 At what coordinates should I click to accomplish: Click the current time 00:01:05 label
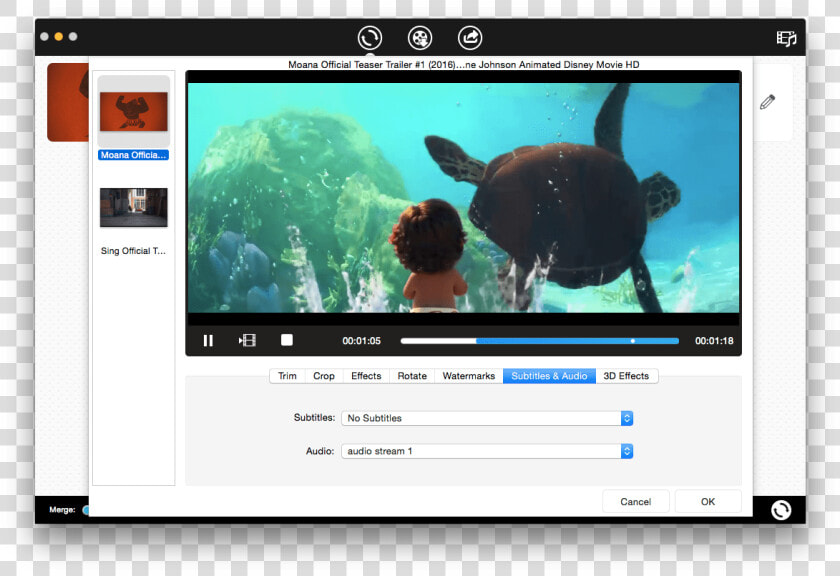tap(362, 341)
